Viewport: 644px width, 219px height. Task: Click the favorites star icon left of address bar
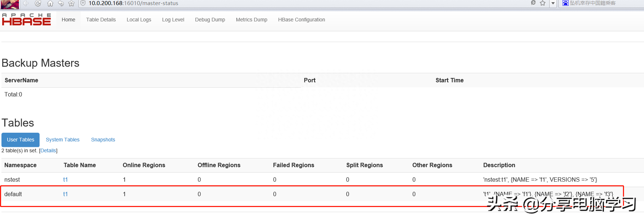[71, 3]
